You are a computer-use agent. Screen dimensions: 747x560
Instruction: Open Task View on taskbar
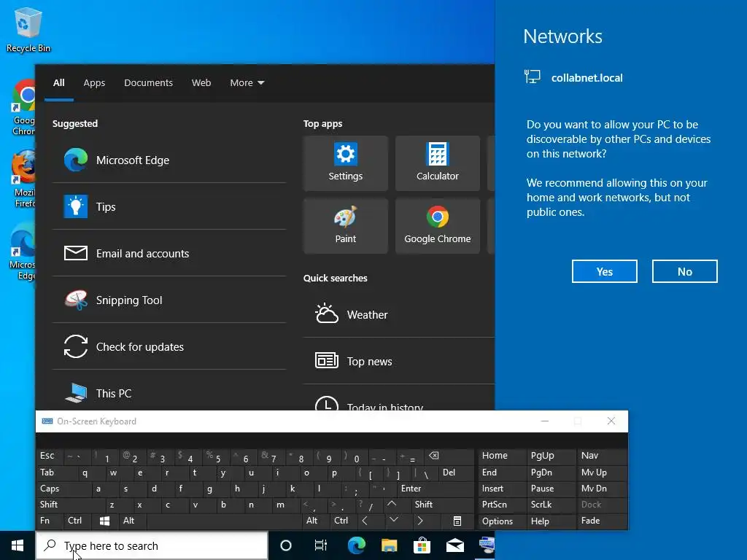[x=321, y=545]
